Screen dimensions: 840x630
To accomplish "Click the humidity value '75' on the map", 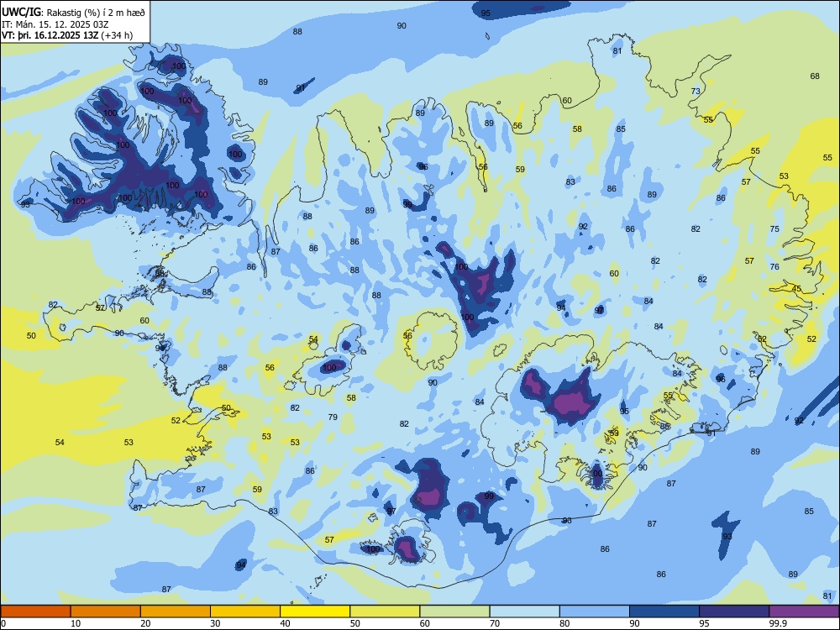I will click(774, 228).
